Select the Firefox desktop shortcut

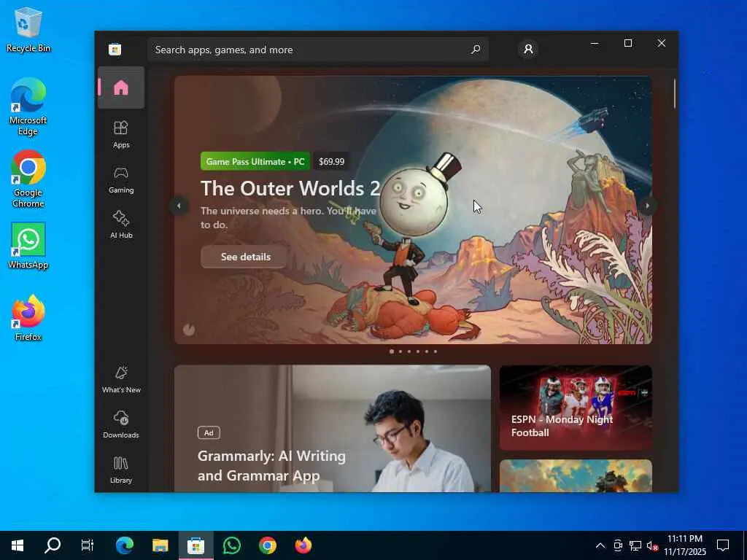28,318
